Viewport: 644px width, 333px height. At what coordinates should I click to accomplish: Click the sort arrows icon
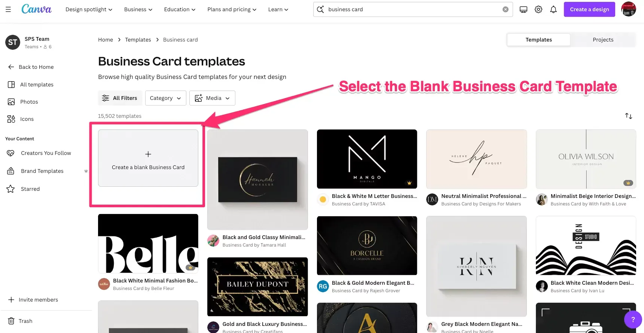(x=629, y=116)
